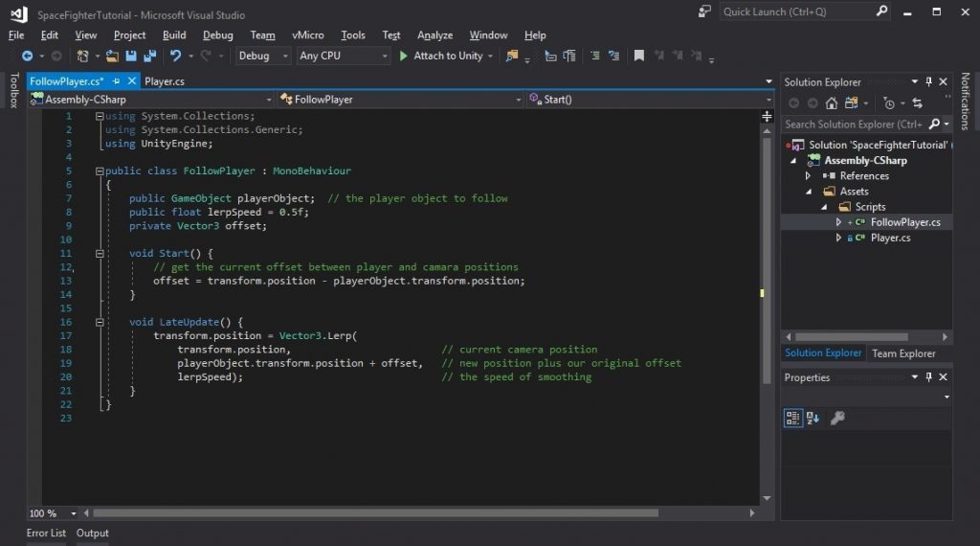Switch to the Team Explorer tab

903,353
